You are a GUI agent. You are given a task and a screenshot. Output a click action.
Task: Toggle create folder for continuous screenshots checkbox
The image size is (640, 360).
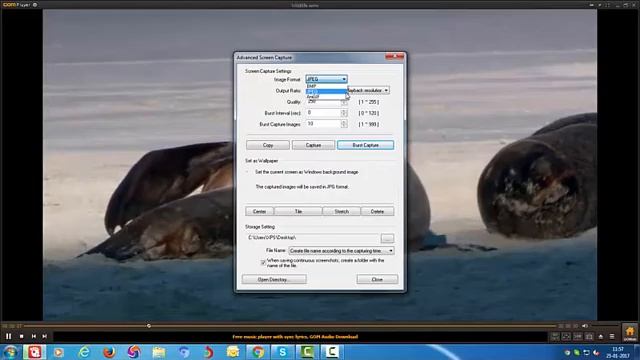(x=263, y=263)
